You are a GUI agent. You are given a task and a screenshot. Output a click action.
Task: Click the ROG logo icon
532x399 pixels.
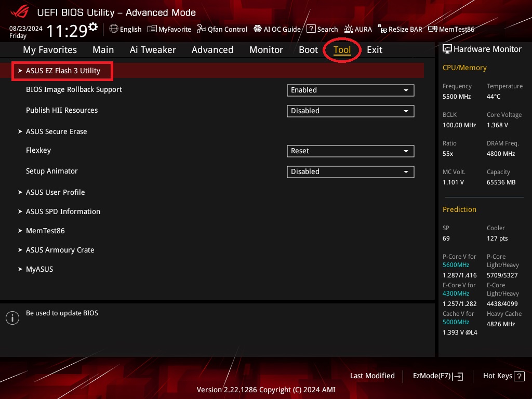pos(20,12)
